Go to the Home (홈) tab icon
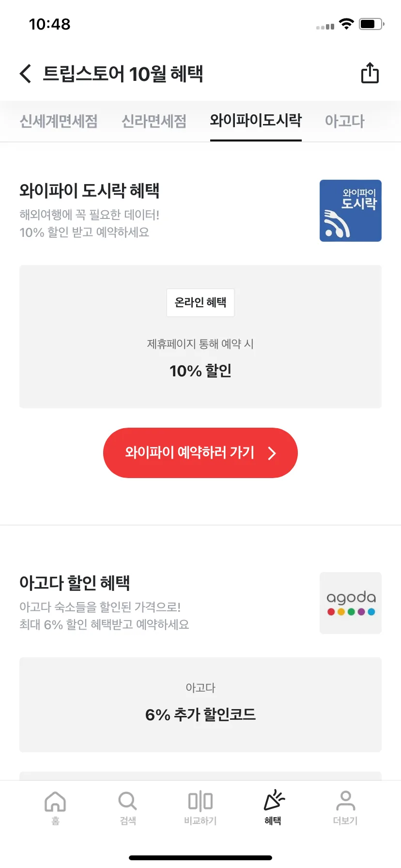 (55, 801)
